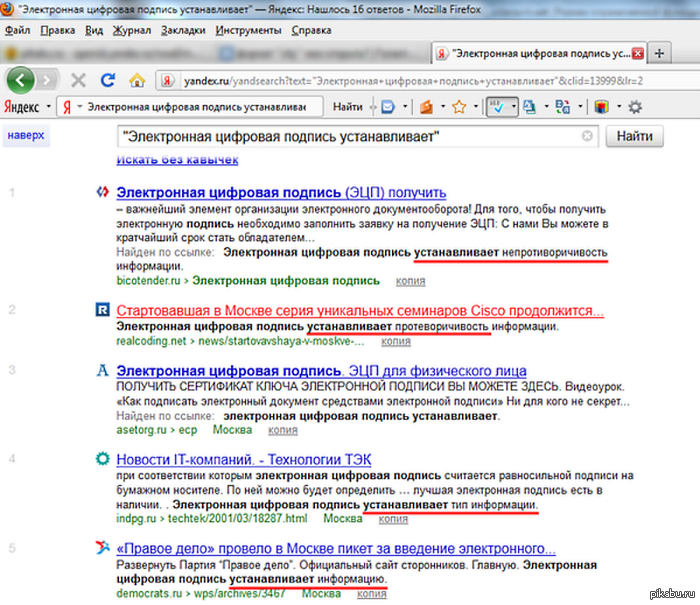Open the Инструменты menu
The width and height of the screenshot is (700, 605).
click(x=248, y=30)
